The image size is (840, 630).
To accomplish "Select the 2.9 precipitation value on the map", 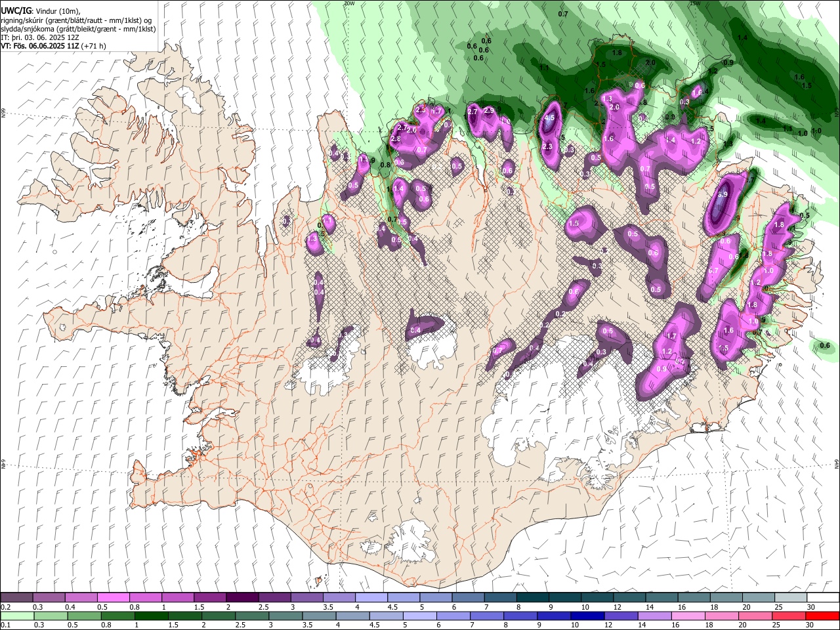I will coord(488,110).
